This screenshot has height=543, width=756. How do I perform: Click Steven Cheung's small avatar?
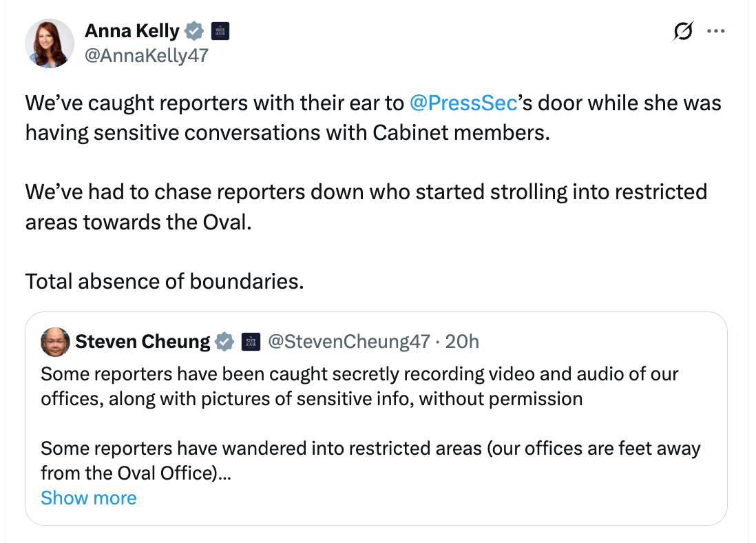click(x=56, y=342)
